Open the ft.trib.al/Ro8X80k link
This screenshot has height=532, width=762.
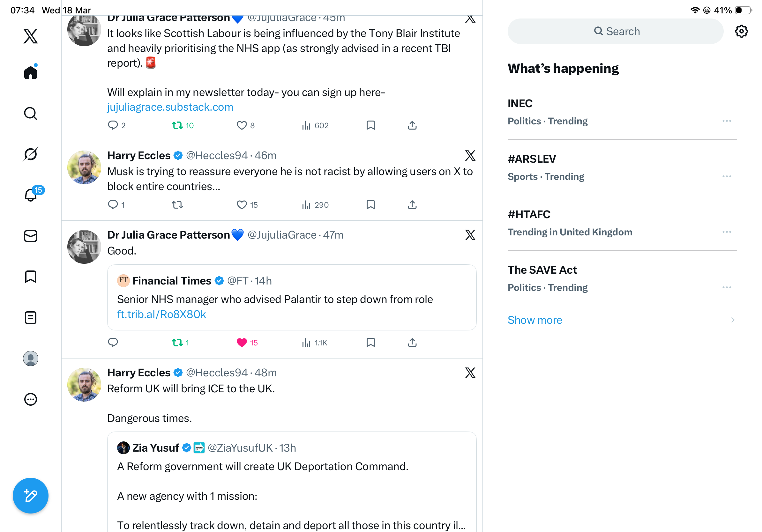[x=161, y=314]
